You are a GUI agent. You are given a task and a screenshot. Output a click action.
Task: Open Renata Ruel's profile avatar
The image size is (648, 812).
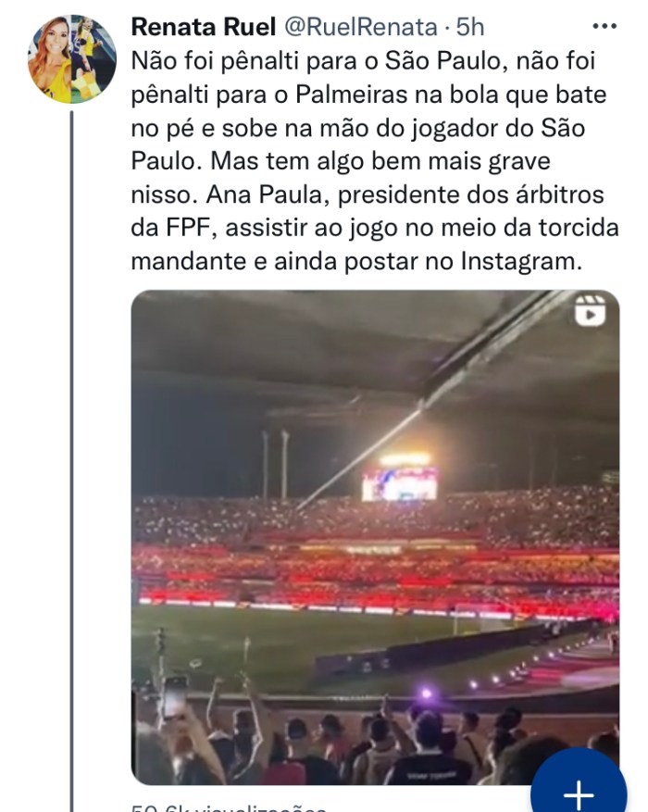(x=71, y=59)
